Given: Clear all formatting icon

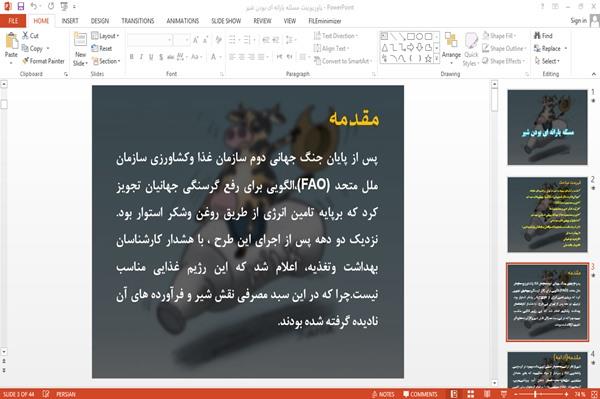Looking at the screenshot, I should [218, 39].
